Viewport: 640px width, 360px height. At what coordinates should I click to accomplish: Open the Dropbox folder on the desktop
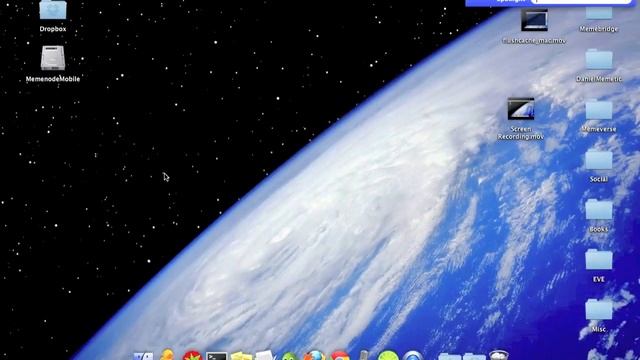pos(53,10)
